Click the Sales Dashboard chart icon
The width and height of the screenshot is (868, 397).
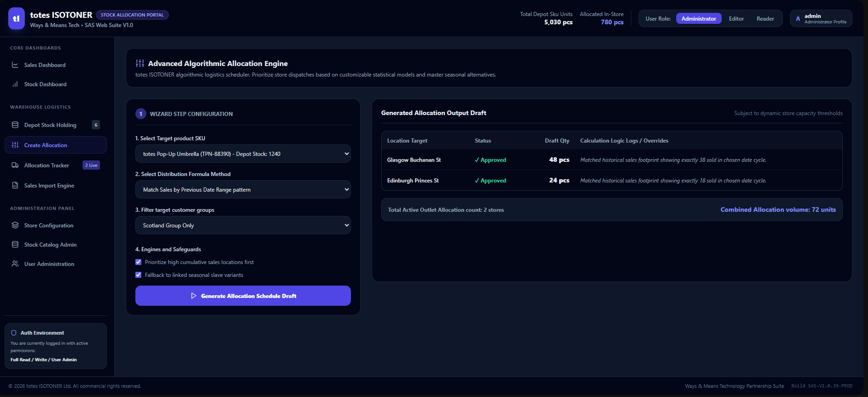pyautogui.click(x=15, y=65)
